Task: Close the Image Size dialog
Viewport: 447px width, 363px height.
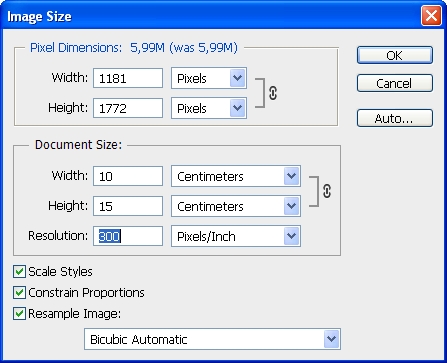Action: click(x=431, y=16)
